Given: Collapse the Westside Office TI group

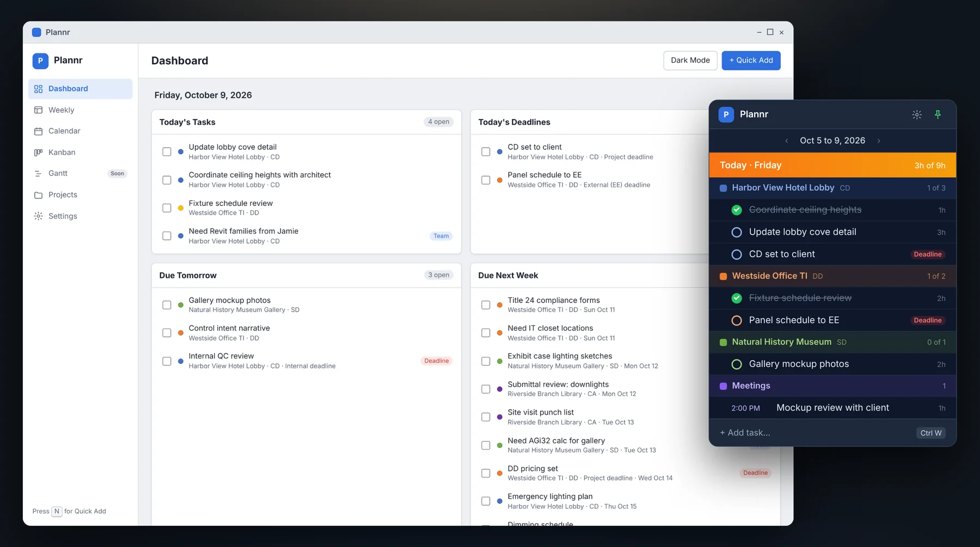Looking at the screenshot, I should tap(832, 276).
